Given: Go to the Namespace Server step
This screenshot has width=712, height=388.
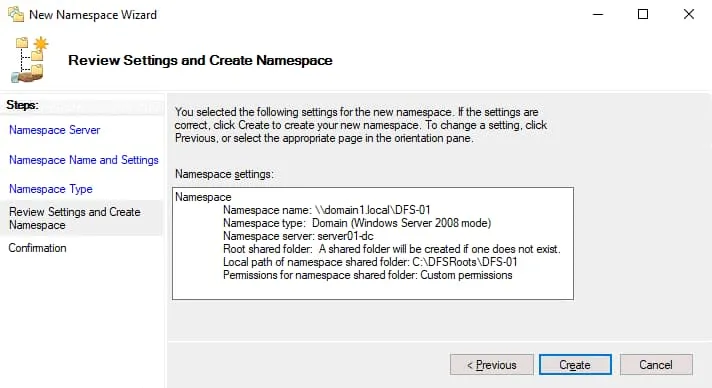Looking at the screenshot, I should click(54, 130).
